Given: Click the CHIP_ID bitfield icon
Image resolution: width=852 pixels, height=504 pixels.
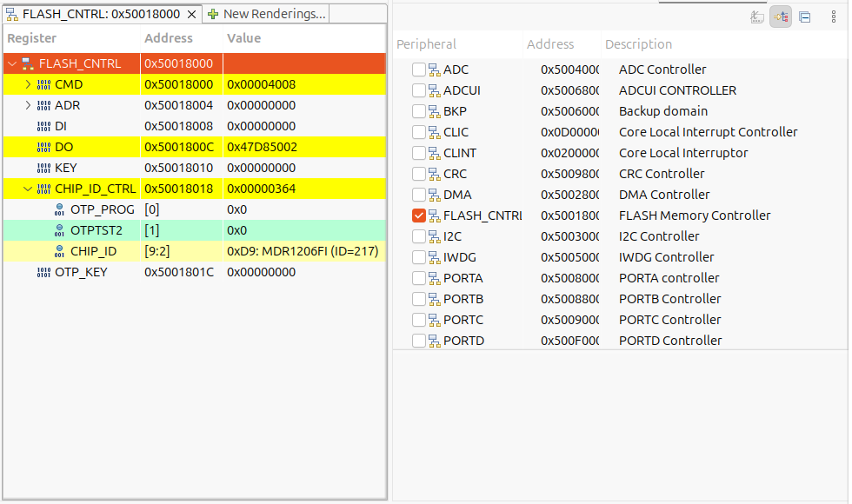Looking at the screenshot, I should [x=59, y=251].
